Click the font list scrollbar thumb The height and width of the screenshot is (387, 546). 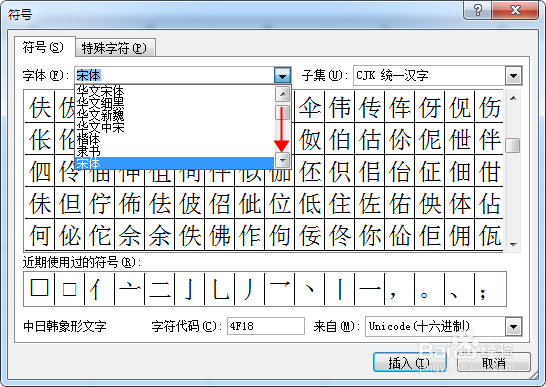point(282,113)
